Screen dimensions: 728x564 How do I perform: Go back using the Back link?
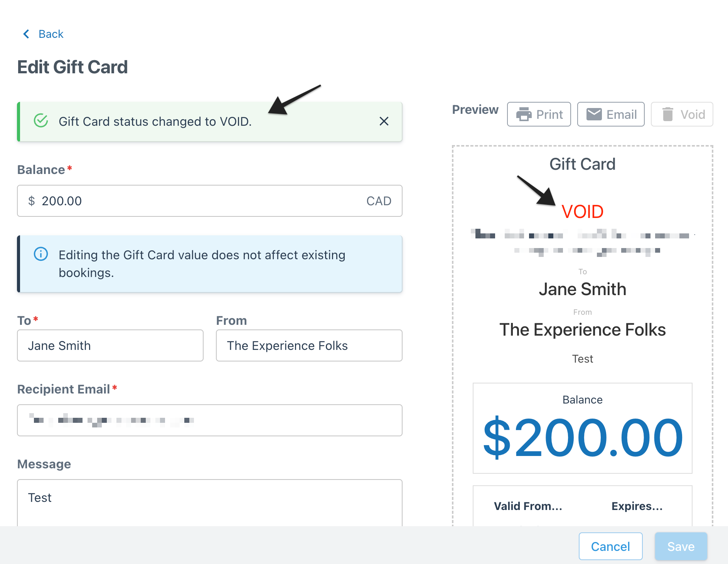43,34
